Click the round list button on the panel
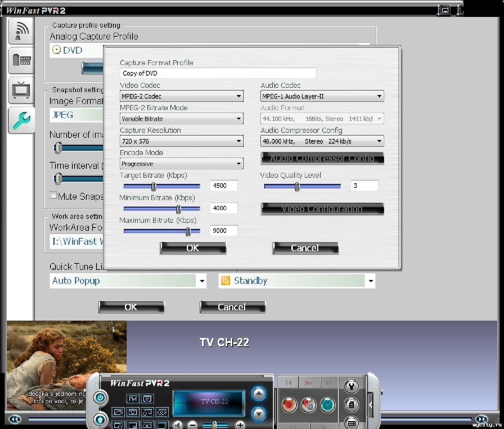Image resolution: width=504 pixels, height=429 pixels. point(351,405)
